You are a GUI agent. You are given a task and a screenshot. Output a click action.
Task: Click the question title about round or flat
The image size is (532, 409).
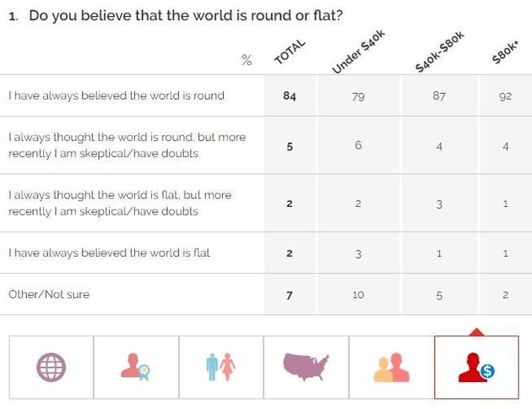coord(186,16)
